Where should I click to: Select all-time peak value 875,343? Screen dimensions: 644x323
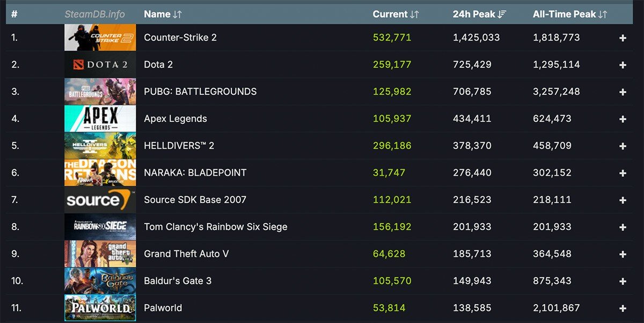(552, 281)
